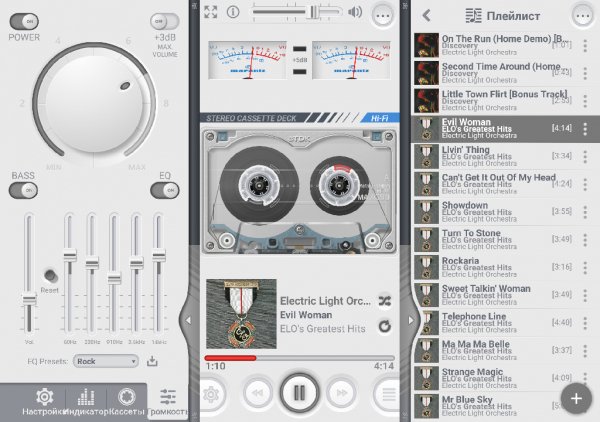600x422 pixels.
Task: Click the 14kHz equalizer slider handle
Action: point(158,255)
